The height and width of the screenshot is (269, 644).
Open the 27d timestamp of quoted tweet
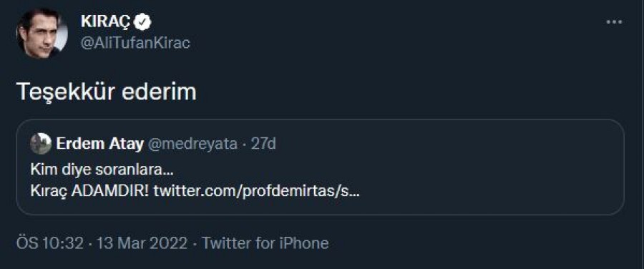click(x=263, y=144)
